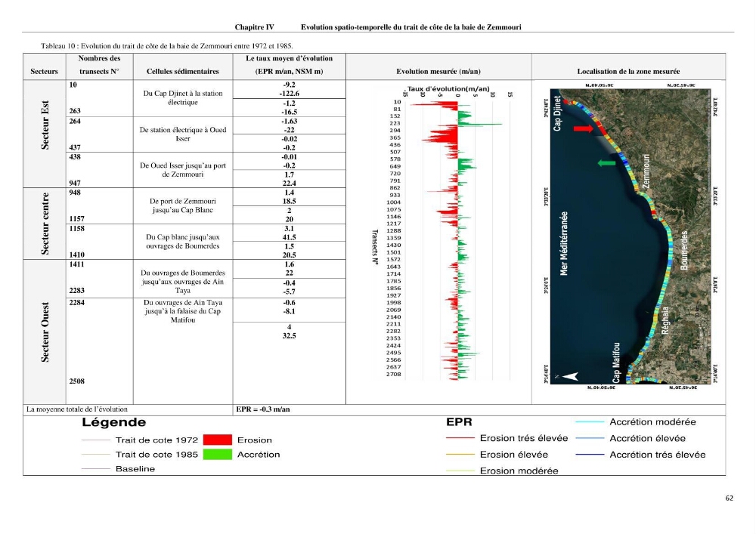The width and height of the screenshot is (756, 534).
Task: Click the 'Secteur centre' row label
Action: 45,224
